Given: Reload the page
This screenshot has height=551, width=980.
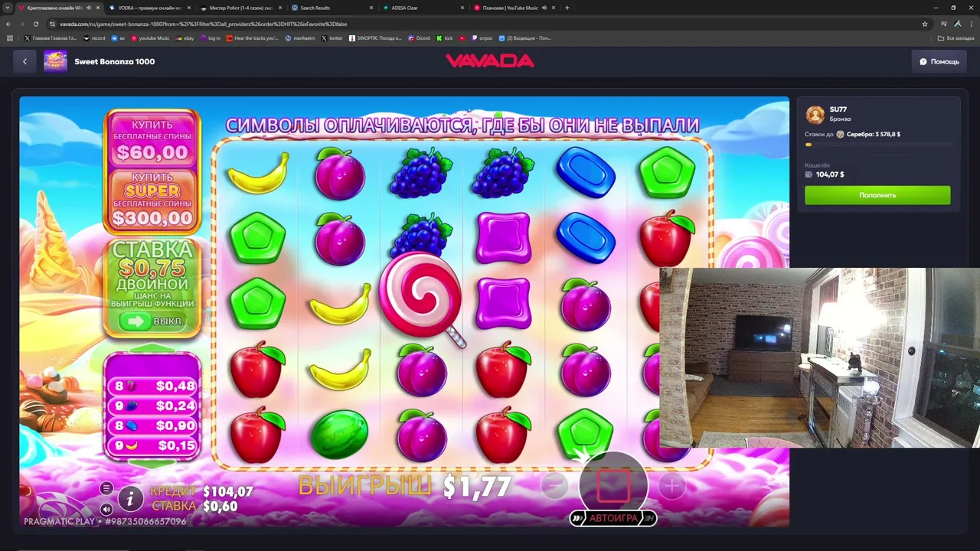Looking at the screenshot, I should click(x=36, y=24).
